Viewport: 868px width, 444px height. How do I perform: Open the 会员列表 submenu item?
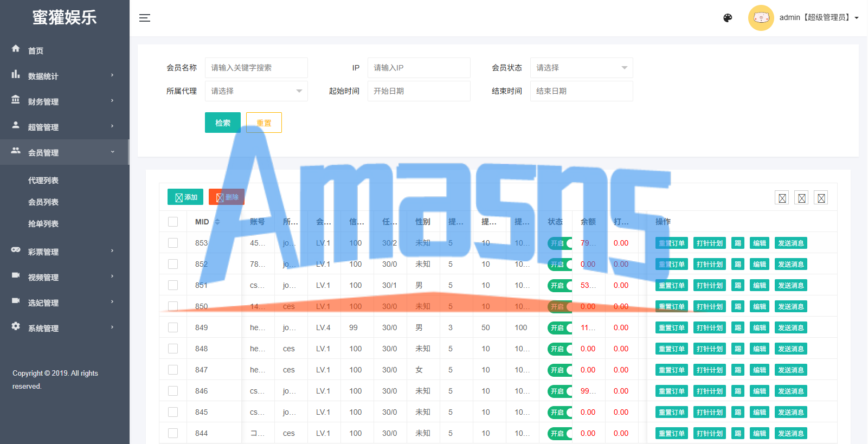click(x=43, y=202)
